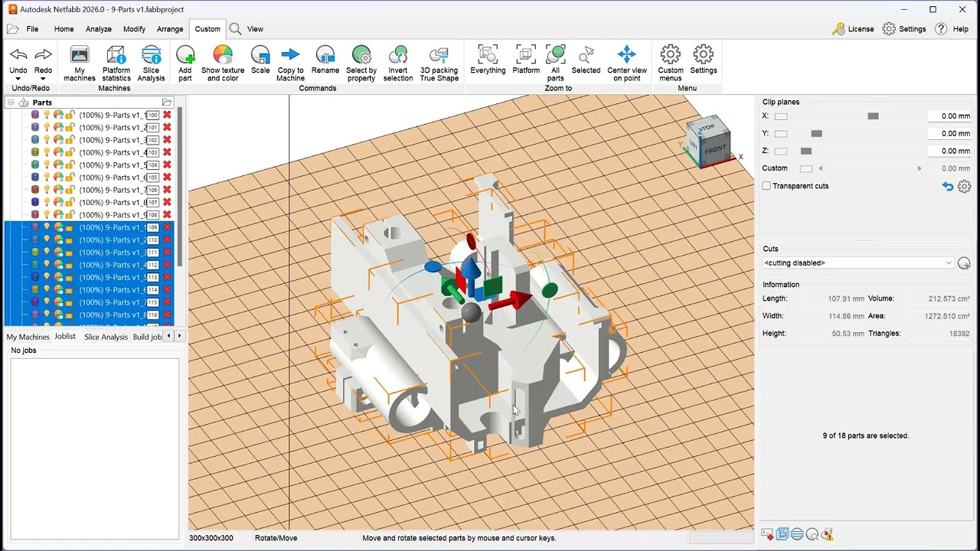Click the view orientation cube FRONT face
The width and height of the screenshot is (980, 551).
coord(715,149)
